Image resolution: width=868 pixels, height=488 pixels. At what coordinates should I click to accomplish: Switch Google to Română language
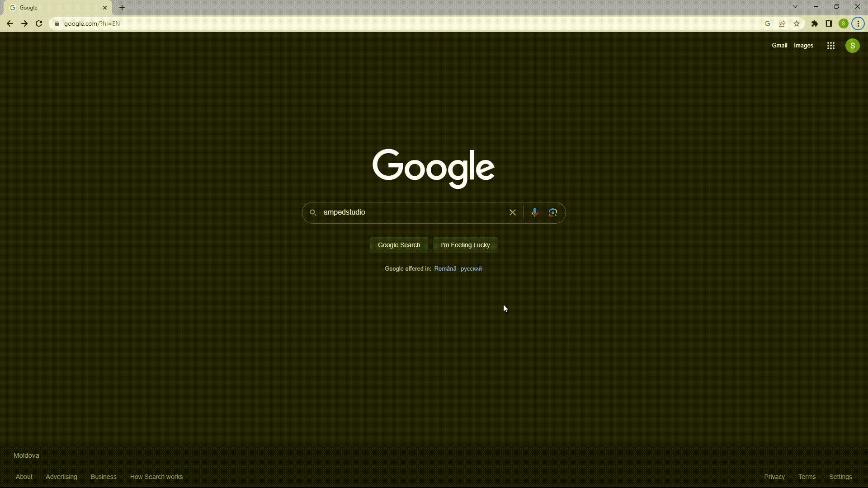coord(445,269)
